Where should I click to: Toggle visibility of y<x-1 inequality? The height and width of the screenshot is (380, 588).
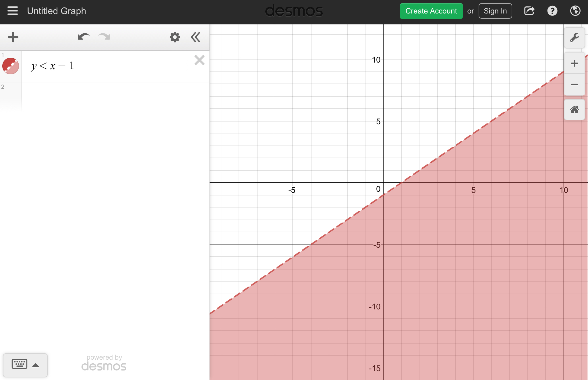pyautogui.click(x=11, y=66)
